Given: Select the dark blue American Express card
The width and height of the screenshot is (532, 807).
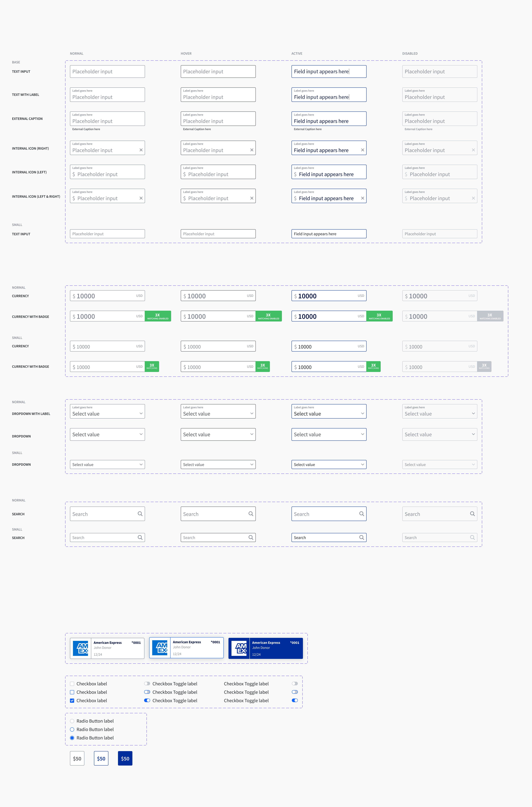Looking at the screenshot, I should click(x=266, y=649).
